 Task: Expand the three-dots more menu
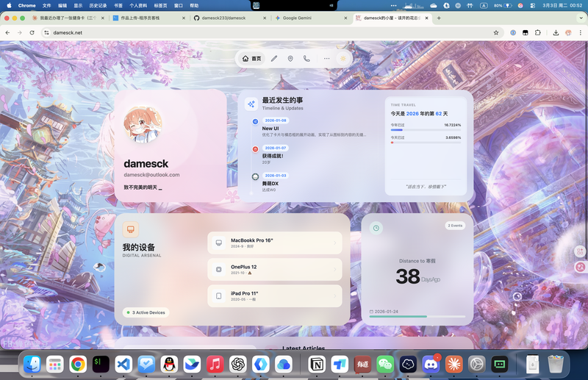326,58
